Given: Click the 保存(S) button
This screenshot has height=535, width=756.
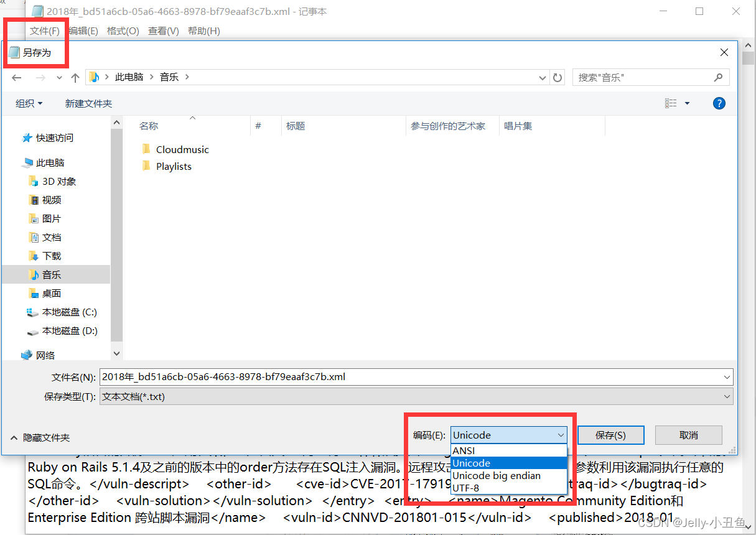Looking at the screenshot, I should point(610,435).
